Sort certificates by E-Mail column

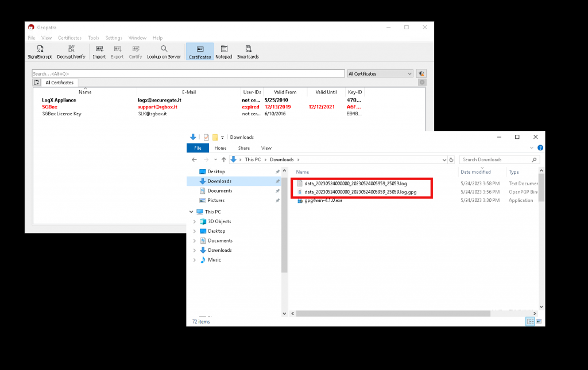[x=189, y=92]
